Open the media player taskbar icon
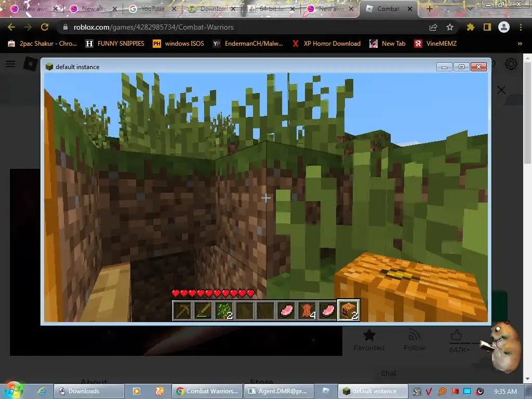 click(137, 391)
